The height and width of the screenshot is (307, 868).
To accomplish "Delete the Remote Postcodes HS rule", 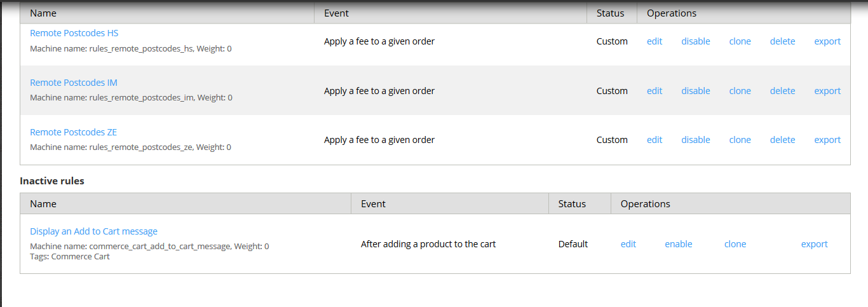I will (x=782, y=41).
